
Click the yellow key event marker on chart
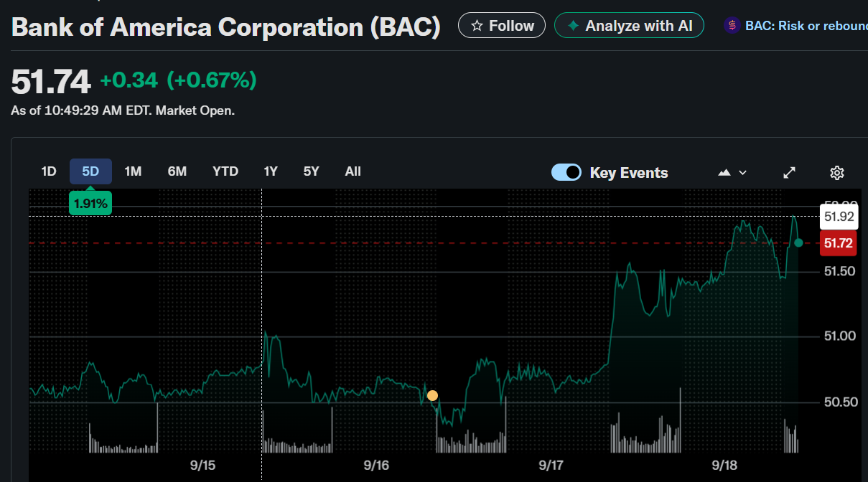(432, 395)
